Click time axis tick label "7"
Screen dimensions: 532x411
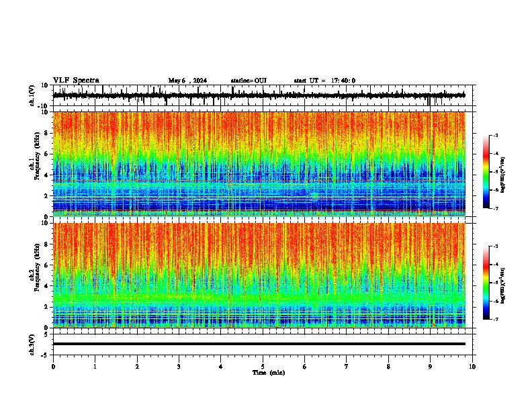tap(347, 367)
